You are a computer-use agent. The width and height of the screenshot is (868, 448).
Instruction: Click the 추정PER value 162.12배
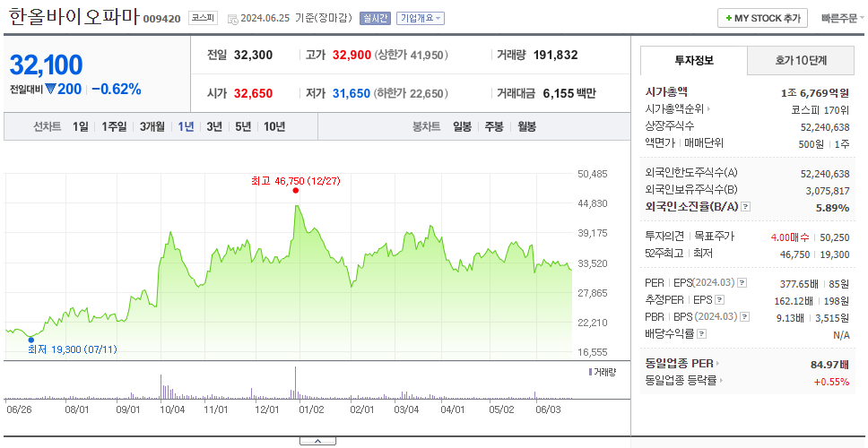pos(794,301)
